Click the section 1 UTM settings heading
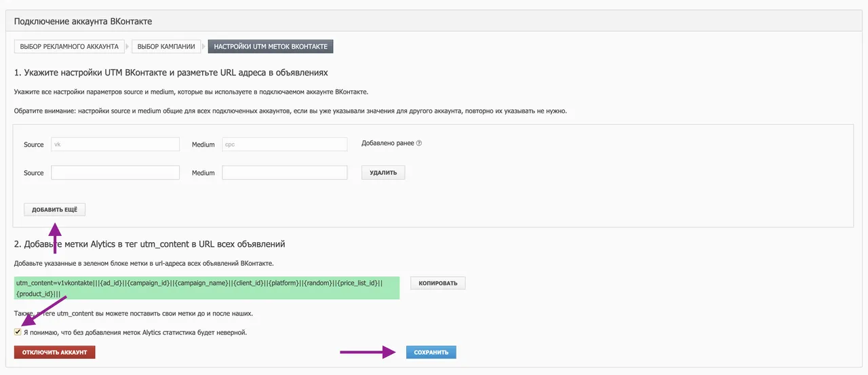This screenshot has height=375, width=868. point(171,72)
